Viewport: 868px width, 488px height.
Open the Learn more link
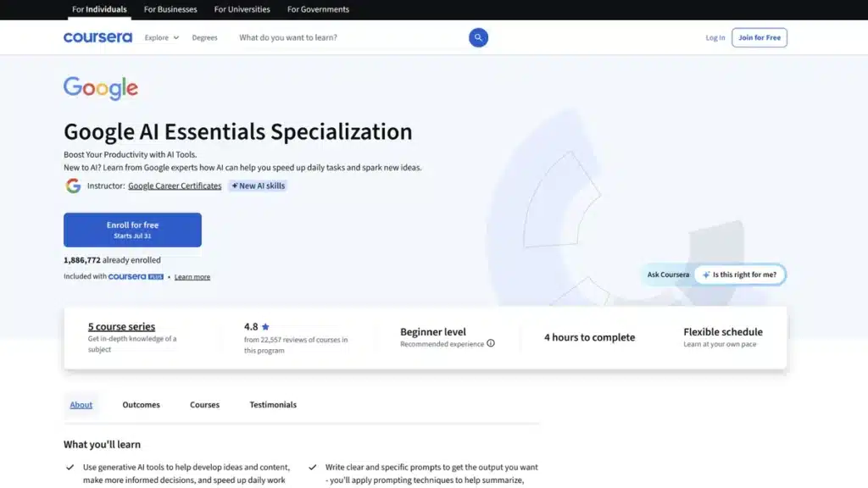192,277
